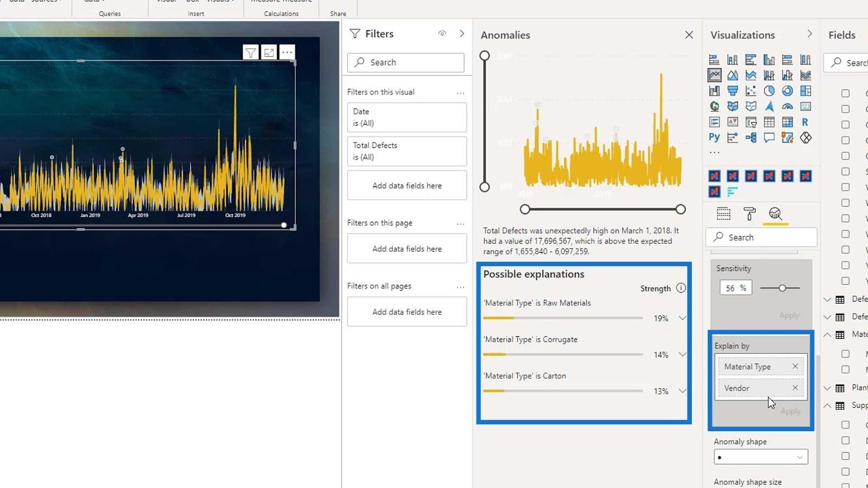Toggle the eye icon in Filters pane
The image size is (868, 488).
point(442,34)
